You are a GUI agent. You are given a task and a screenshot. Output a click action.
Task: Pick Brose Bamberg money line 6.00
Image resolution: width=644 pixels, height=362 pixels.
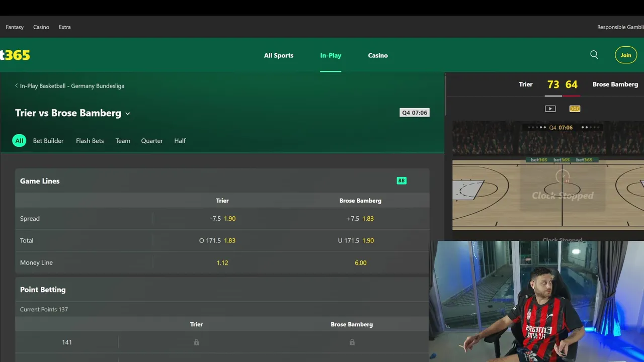pos(361,262)
